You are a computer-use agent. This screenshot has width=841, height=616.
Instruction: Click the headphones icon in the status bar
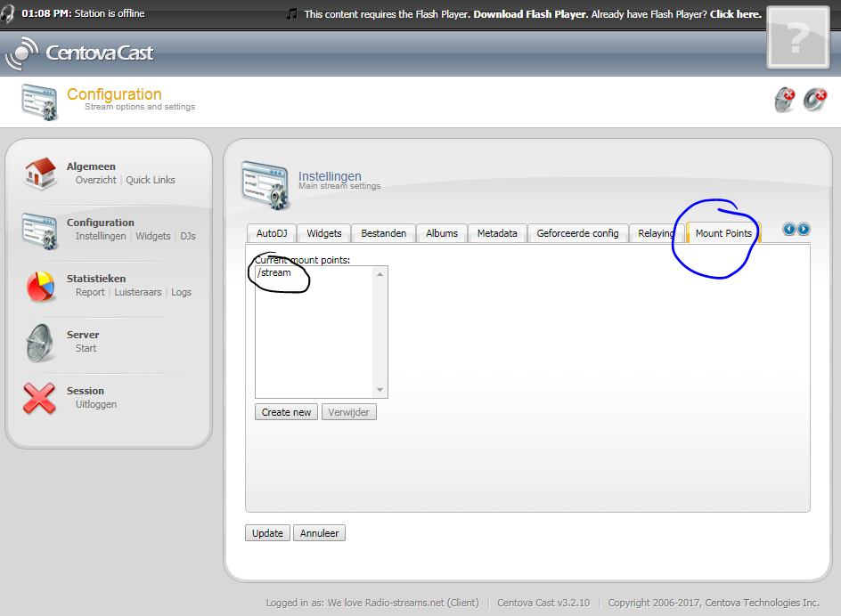tap(7, 13)
